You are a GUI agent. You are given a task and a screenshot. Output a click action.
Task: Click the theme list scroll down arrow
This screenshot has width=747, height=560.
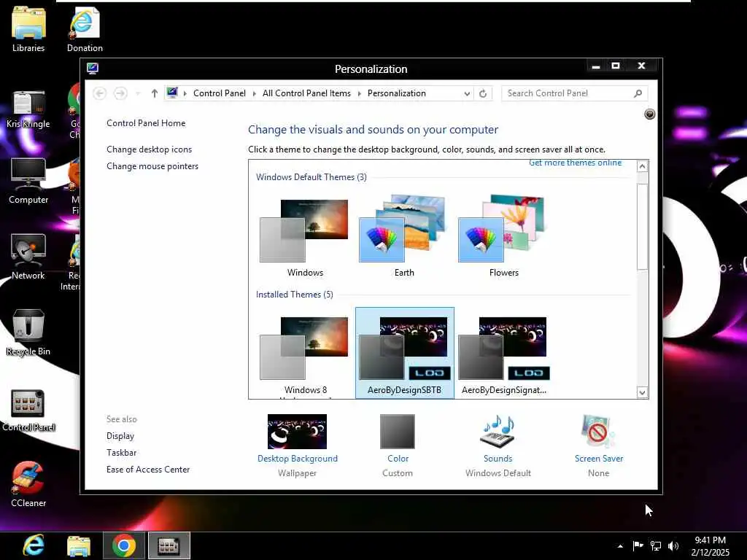click(x=642, y=392)
